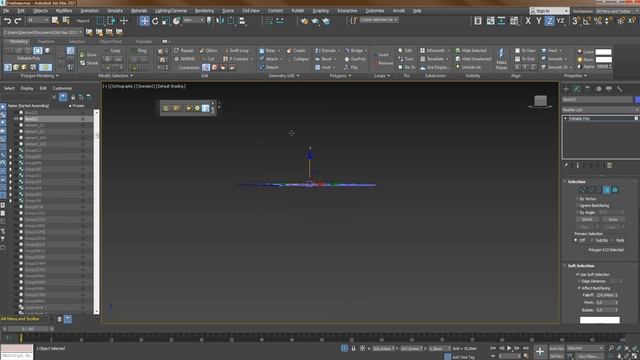Undo the last action
The height and width of the screenshot is (360, 640).
point(7,21)
